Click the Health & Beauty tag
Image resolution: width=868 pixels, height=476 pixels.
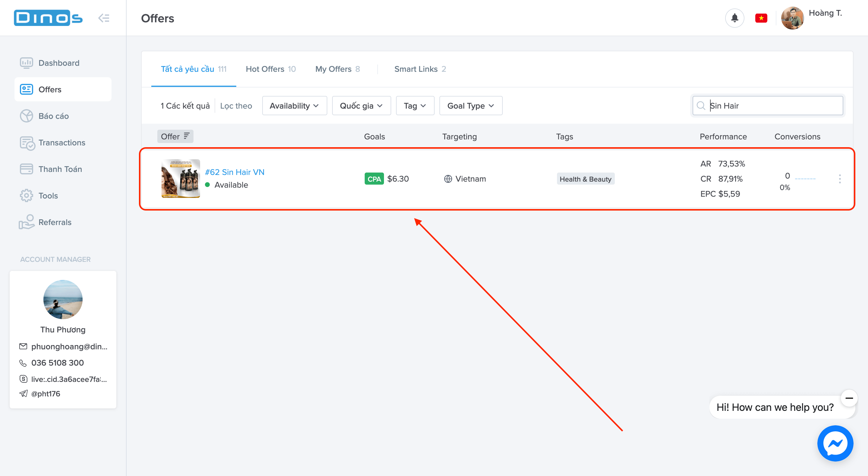(x=585, y=179)
